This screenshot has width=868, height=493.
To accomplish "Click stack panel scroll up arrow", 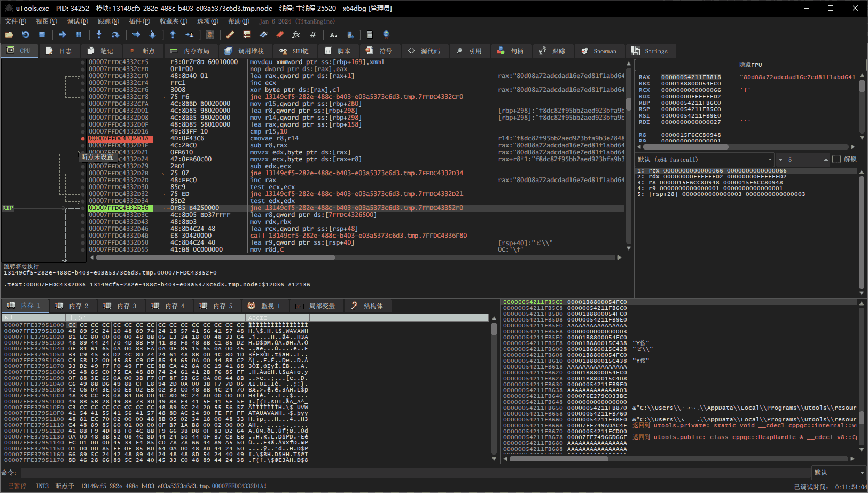I will click(x=862, y=303).
